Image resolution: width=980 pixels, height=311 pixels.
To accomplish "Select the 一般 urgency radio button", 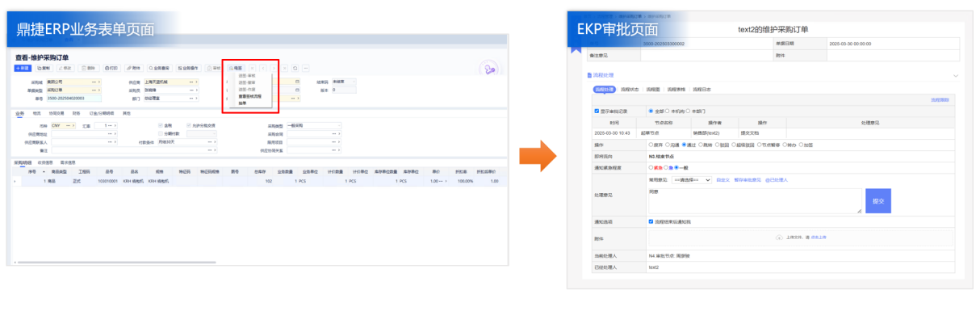I will point(676,167).
